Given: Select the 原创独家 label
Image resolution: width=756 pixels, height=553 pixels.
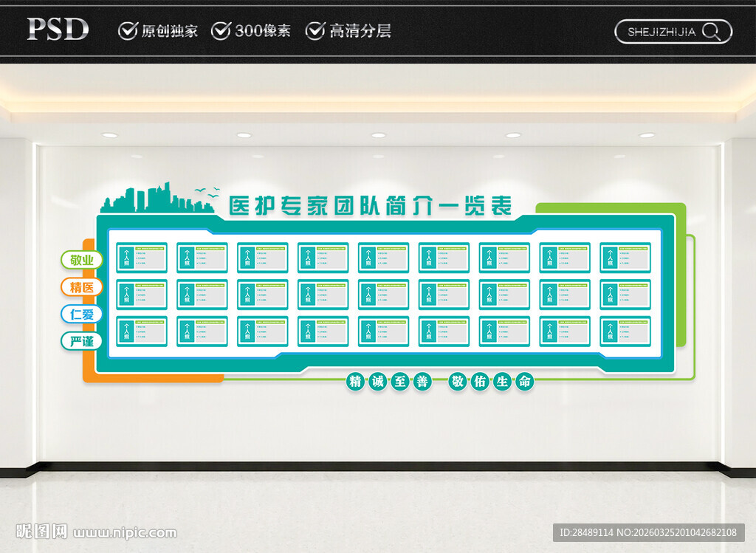Looking at the screenshot, I should coord(170,31).
